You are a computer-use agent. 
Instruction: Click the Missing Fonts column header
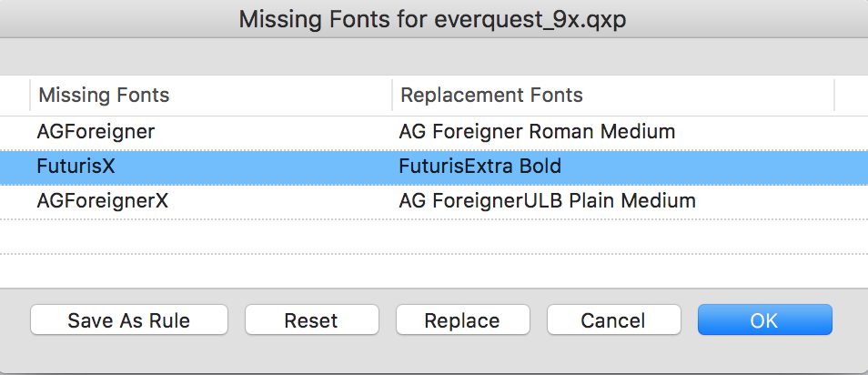tap(104, 96)
